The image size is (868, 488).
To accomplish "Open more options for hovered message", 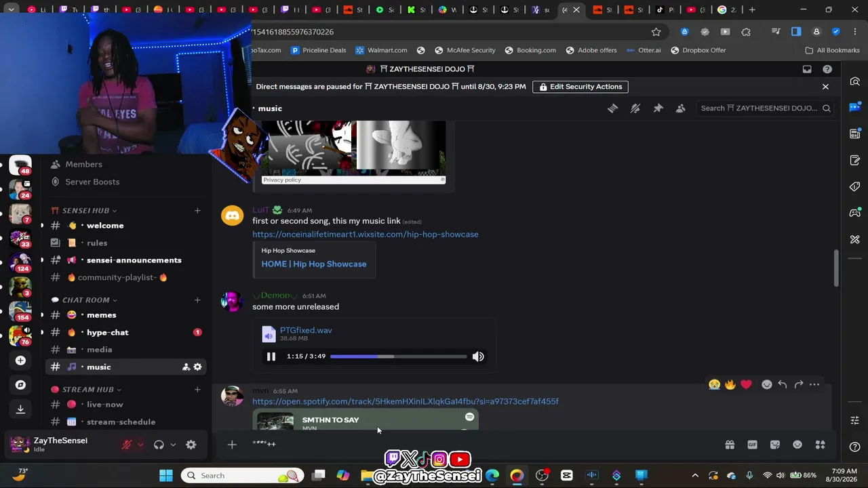I will [814, 384].
